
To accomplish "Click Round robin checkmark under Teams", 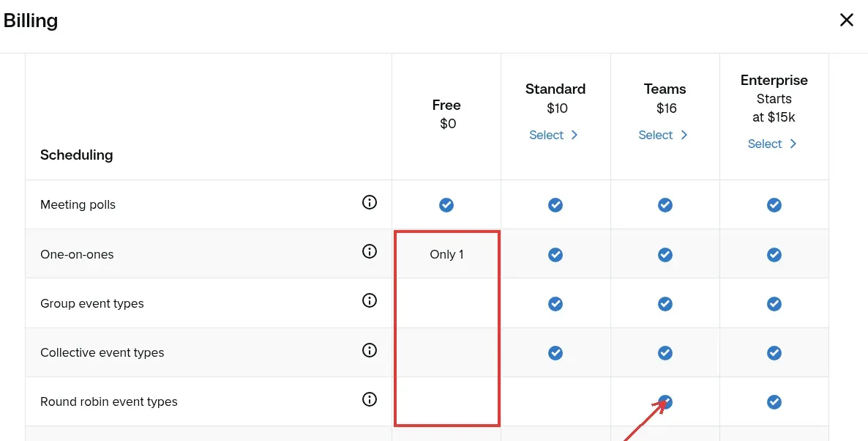I will tap(665, 402).
